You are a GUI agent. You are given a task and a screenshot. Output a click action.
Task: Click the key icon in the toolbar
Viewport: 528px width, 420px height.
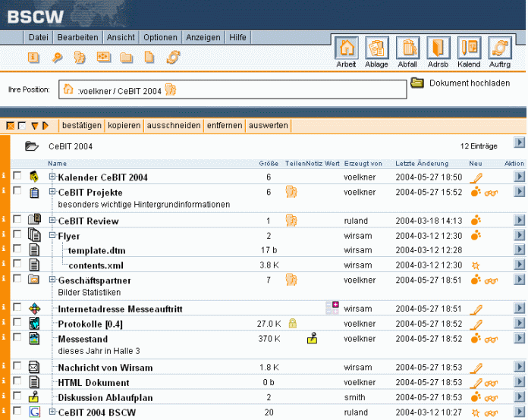tap(57, 58)
